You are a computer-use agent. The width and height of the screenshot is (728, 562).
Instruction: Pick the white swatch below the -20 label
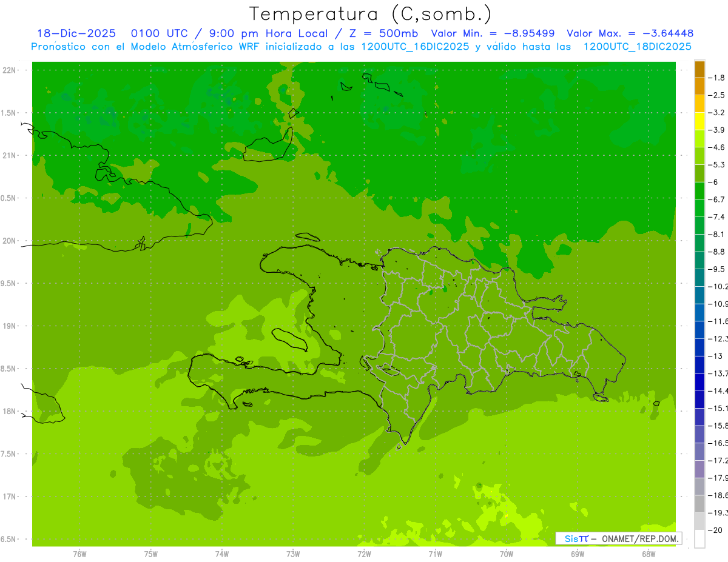699,539
